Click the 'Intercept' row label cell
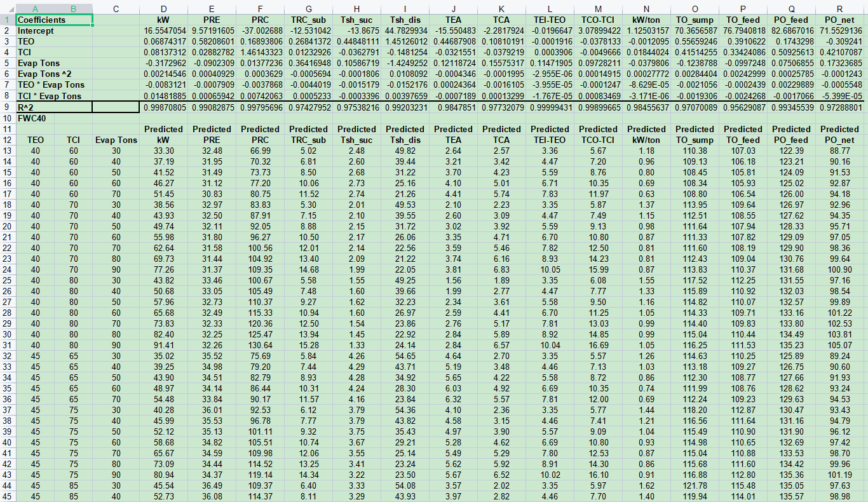 pyautogui.click(x=55, y=31)
